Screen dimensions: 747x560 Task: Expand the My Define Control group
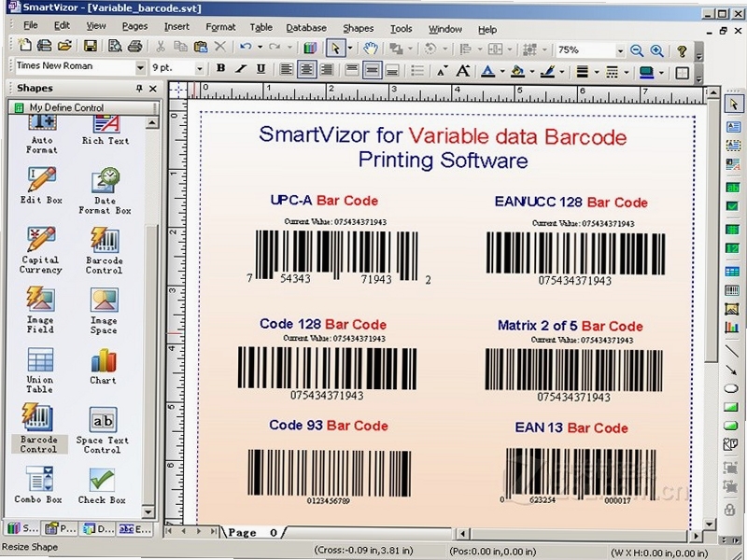[x=84, y=107]
